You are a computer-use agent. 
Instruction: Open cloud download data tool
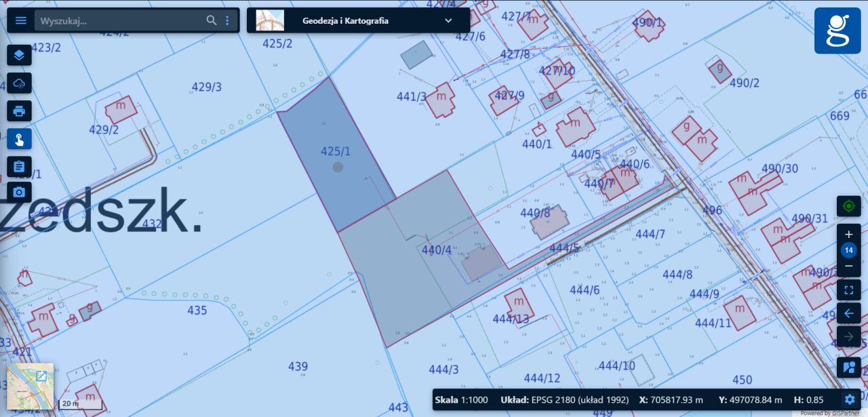(19, 83)
